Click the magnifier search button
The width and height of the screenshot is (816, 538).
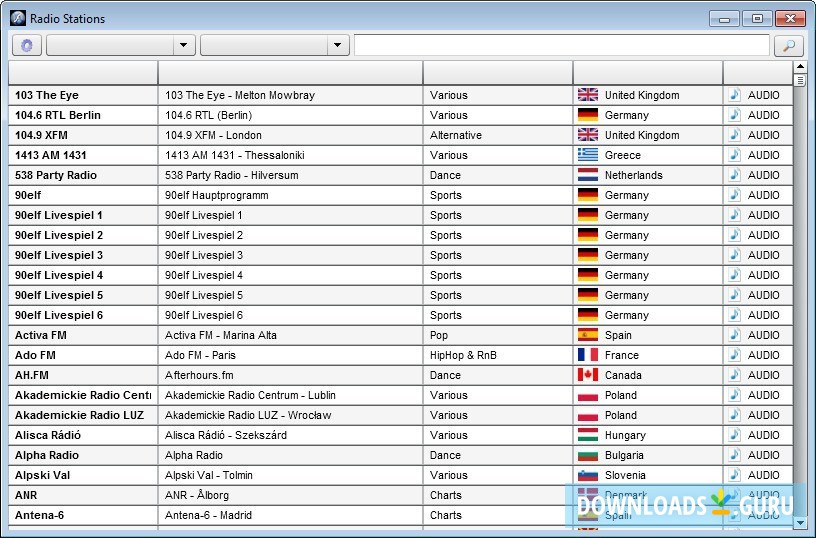[x=788, y=45]
